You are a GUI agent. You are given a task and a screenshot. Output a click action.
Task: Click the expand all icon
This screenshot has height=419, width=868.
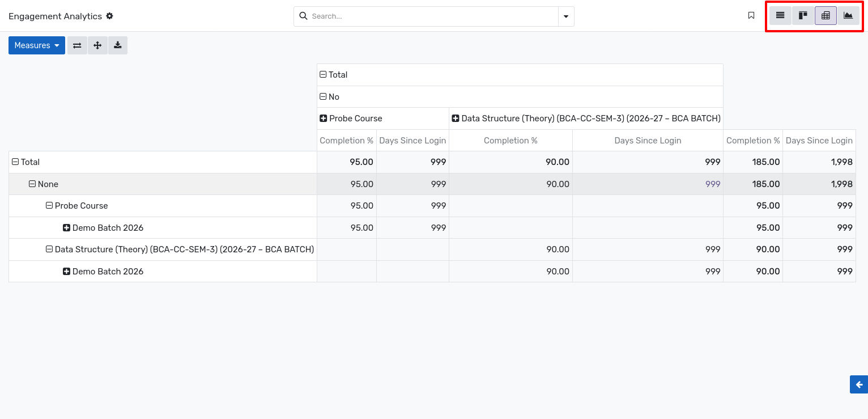pyautogui.click(x=97, y=45)
